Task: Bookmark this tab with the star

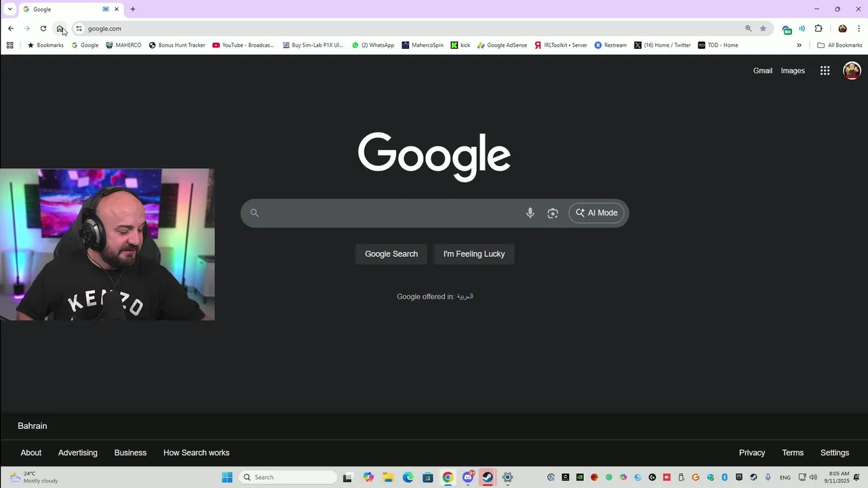Action: coord(763,28)
